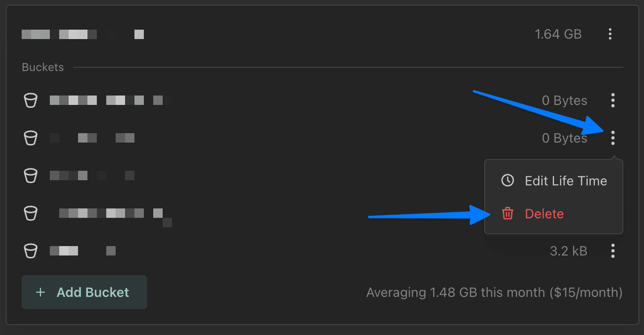Image resolution: width=644 pixels, height=335 pixels.
Task: Open the three-dot menu for the 3.2 kB bucket
Action: [613, 251]
